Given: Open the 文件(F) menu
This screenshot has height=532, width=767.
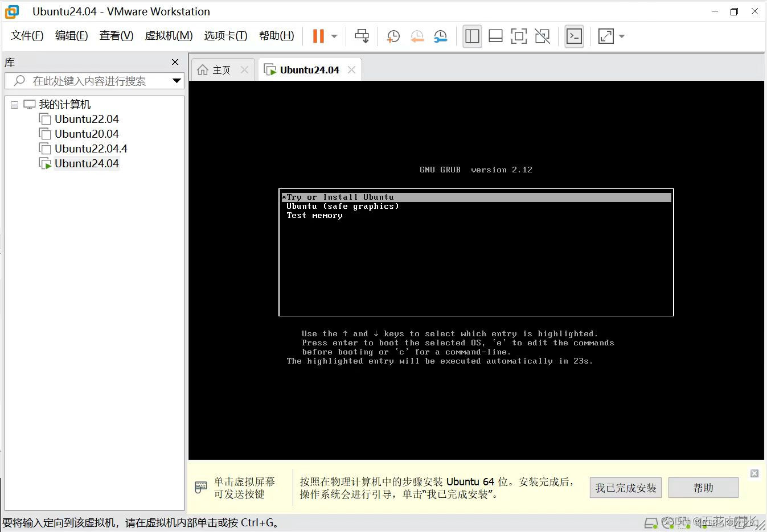Looking at the screenshot, I should coord(27,36).
